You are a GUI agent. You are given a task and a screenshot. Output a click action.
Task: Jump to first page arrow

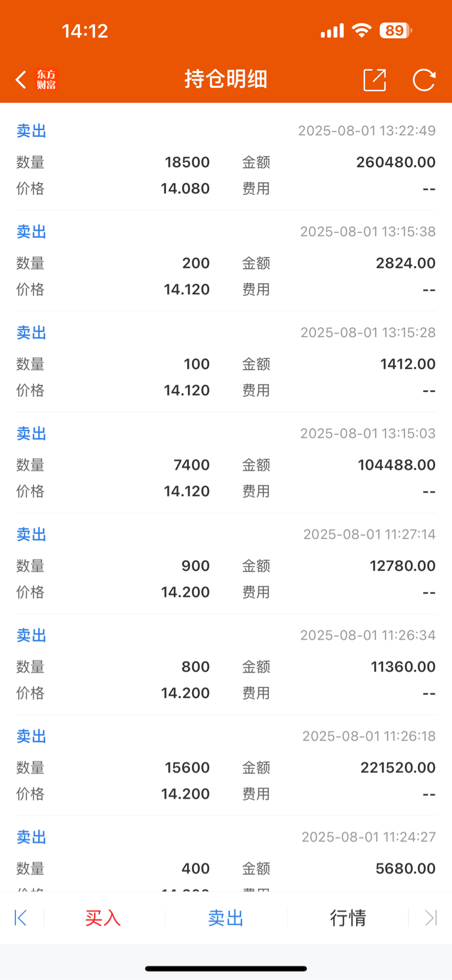tap(21, 918)
